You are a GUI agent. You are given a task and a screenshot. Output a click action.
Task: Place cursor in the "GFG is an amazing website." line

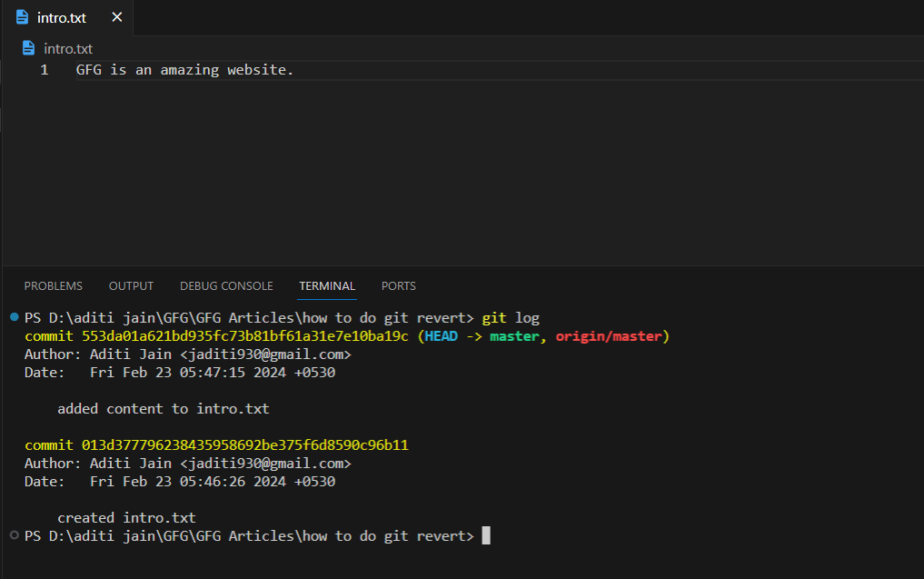point(185,70)
